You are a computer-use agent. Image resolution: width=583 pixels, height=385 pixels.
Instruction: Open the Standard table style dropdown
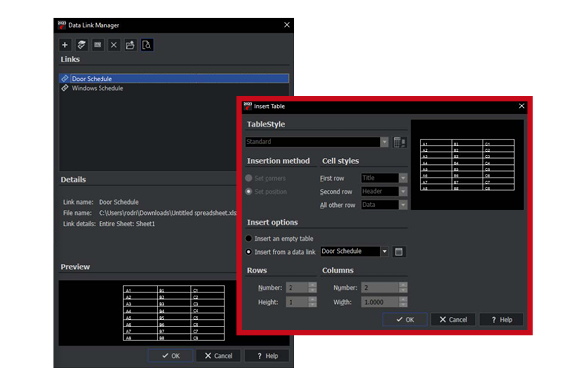click(384, 142)
